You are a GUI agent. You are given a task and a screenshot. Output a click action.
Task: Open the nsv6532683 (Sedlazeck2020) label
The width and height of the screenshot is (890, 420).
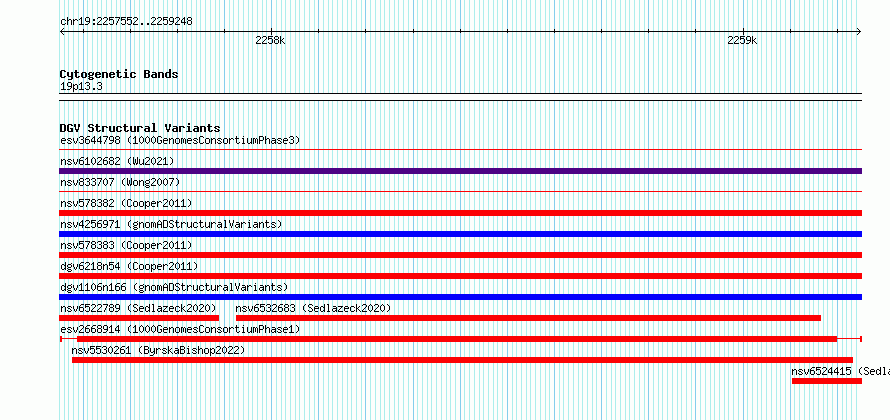click(x=313, y=308)
